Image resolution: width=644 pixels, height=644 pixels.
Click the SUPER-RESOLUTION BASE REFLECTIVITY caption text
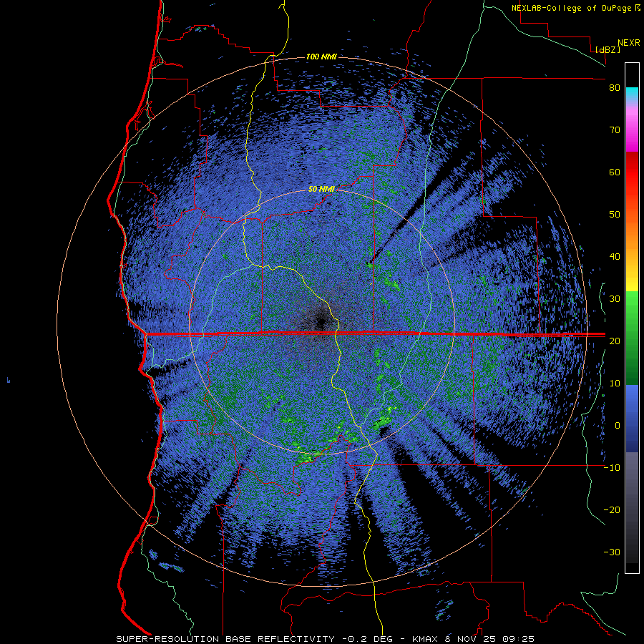coord(225,639)
